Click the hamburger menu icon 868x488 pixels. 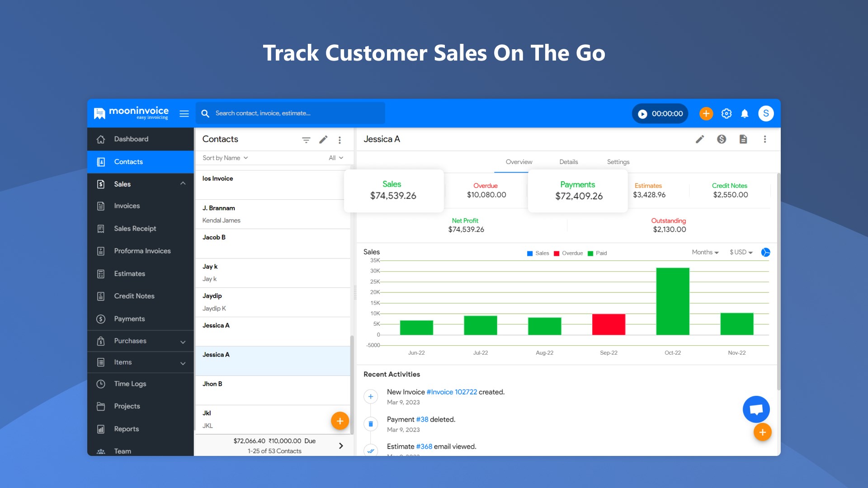point(184,114)
